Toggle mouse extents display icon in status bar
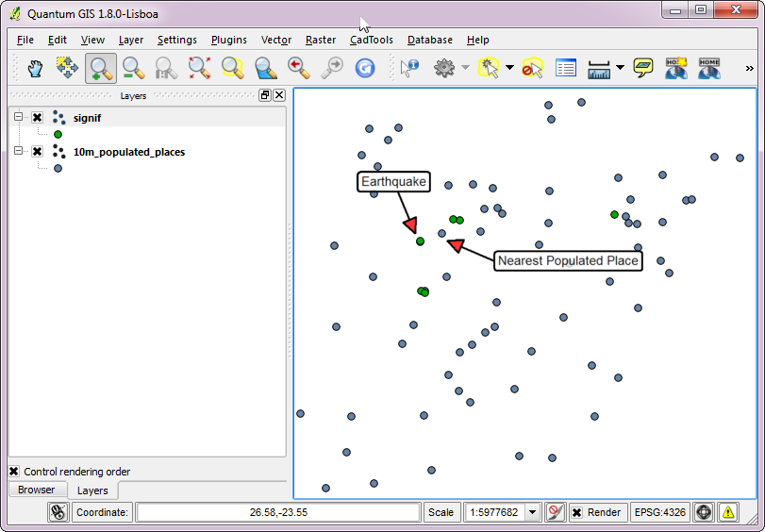765x532 pixels. [58, 512]
